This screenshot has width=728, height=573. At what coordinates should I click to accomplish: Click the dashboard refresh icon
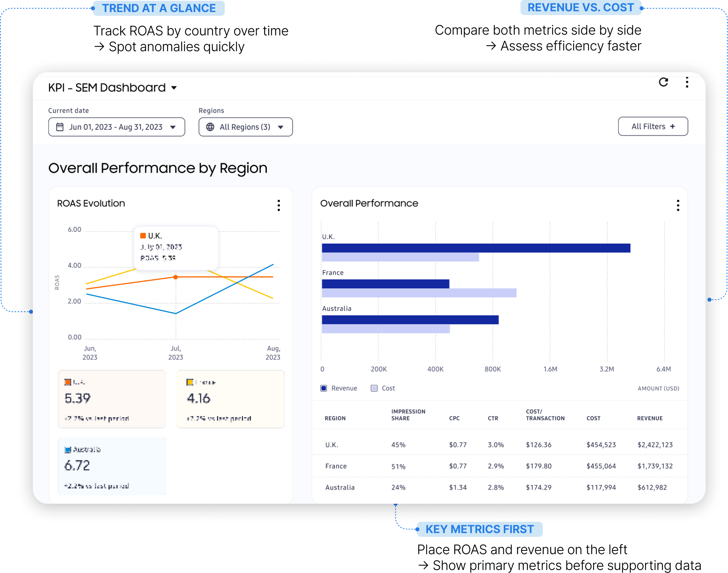click(x=663, y=82)
